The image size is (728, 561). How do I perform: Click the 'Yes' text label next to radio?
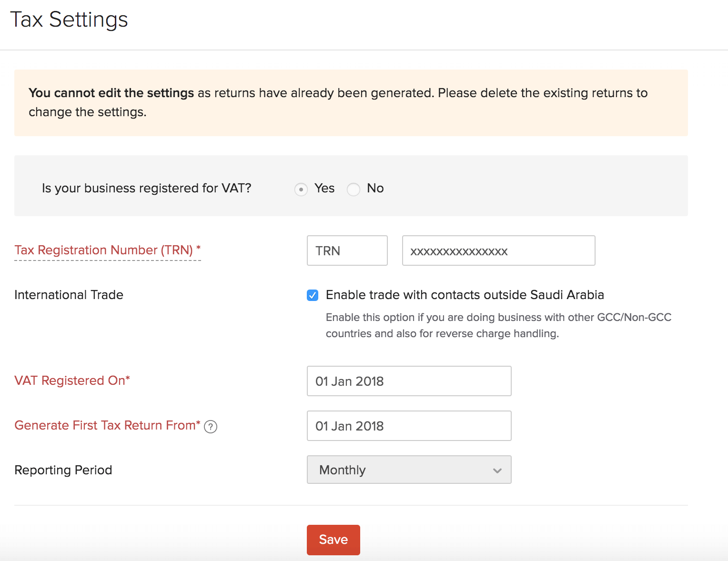pyautogui.click(x=324, y=188)
